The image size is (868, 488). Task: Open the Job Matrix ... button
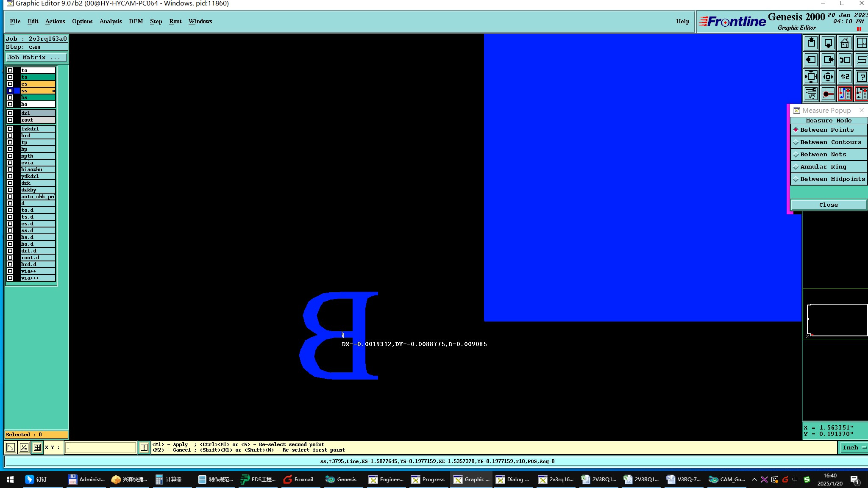(36, 58)
